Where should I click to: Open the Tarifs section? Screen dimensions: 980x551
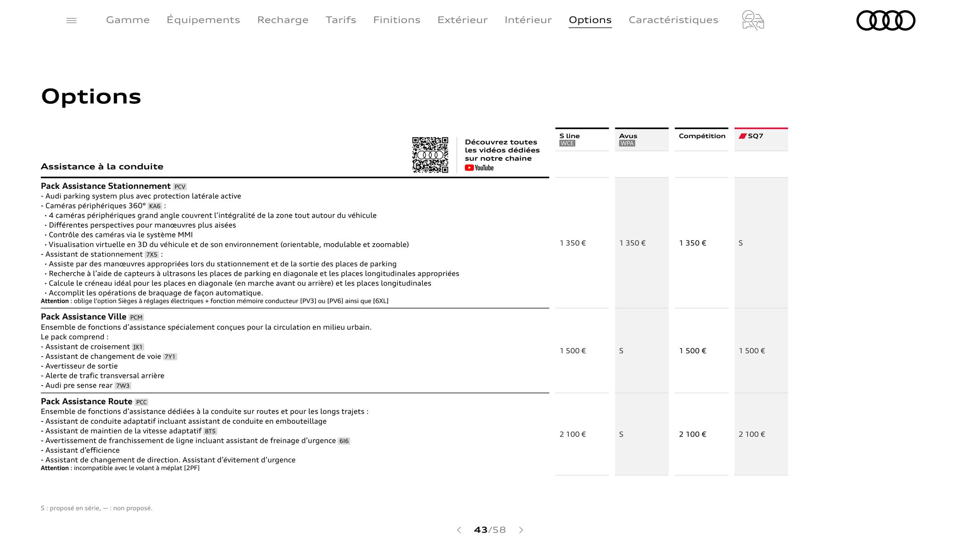[341, 20]
